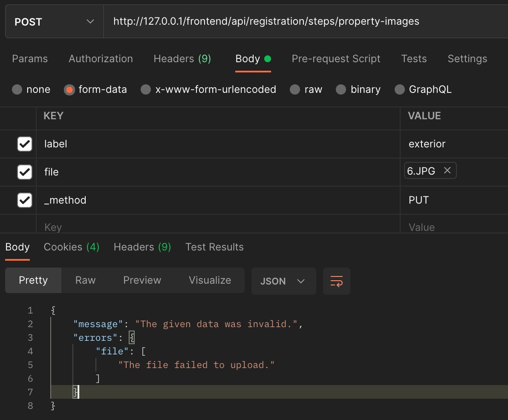Remove the 6.JPG file attachment
This screenshot has width=508, height=420.
click(447, 171)
